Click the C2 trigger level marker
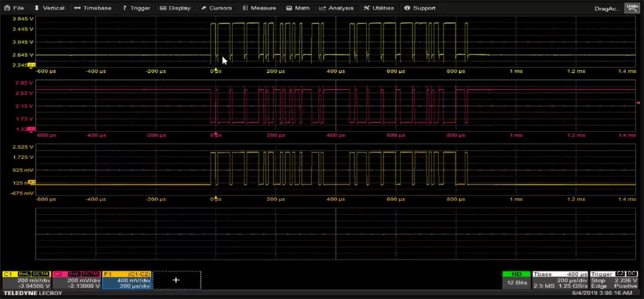Screen dimensions: 644x299 (638, 102)
